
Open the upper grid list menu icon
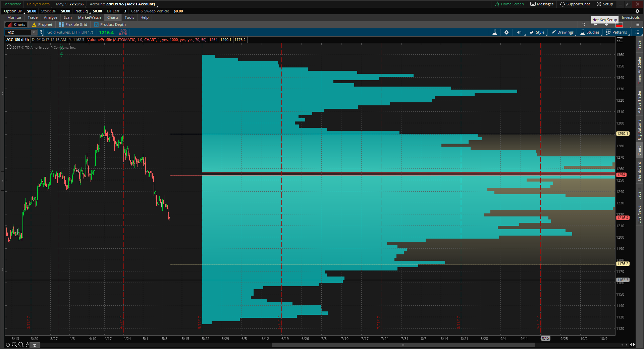pyautogui.click(x=638, y=24)
